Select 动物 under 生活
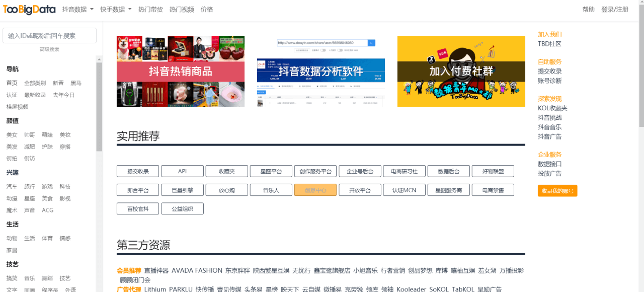Viewport: 644px width, 292px height. point(12,238)
